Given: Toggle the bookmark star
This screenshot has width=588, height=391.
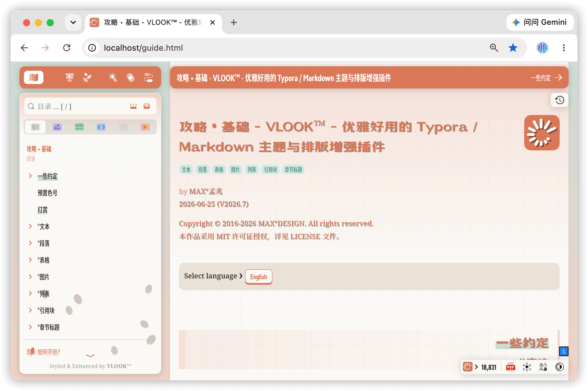Looking at the screenshot, I should (x=513, y=48).
